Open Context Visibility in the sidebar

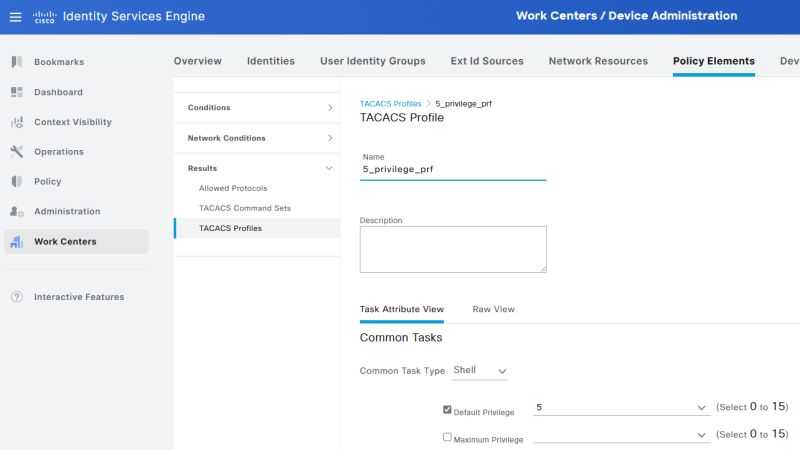72,122
